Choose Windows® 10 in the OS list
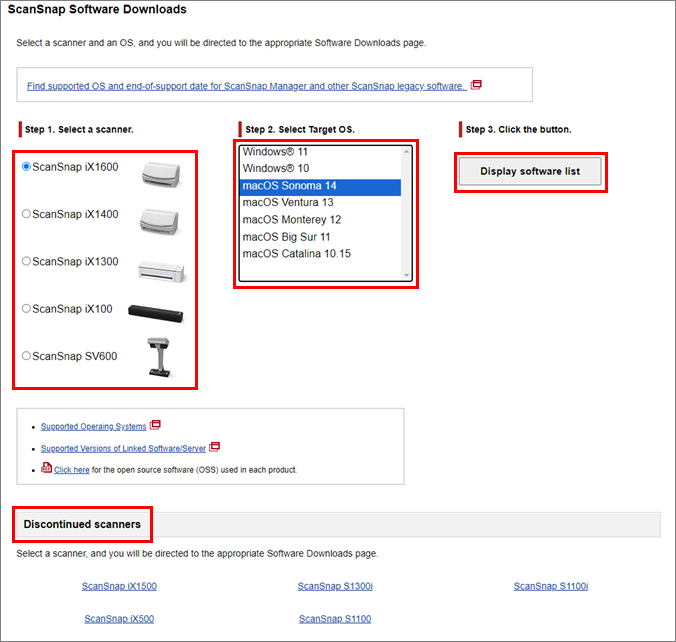676x642 pixels. [320, 168]
